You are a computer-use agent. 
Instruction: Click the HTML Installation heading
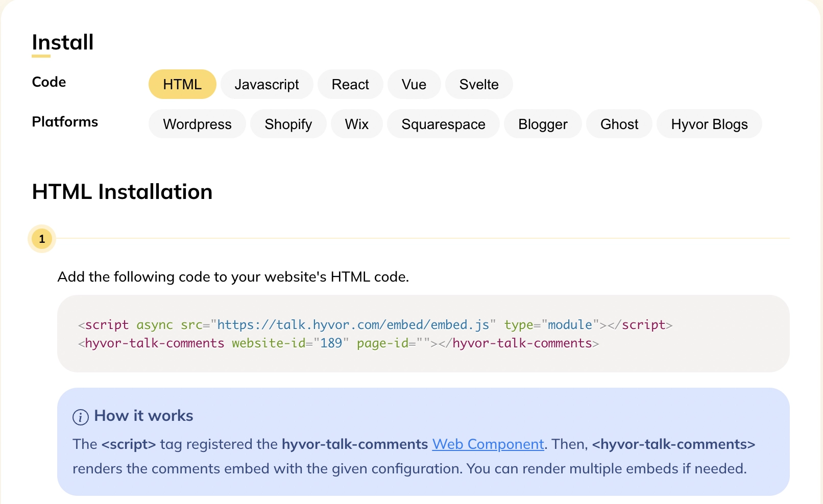click(122, 192)
